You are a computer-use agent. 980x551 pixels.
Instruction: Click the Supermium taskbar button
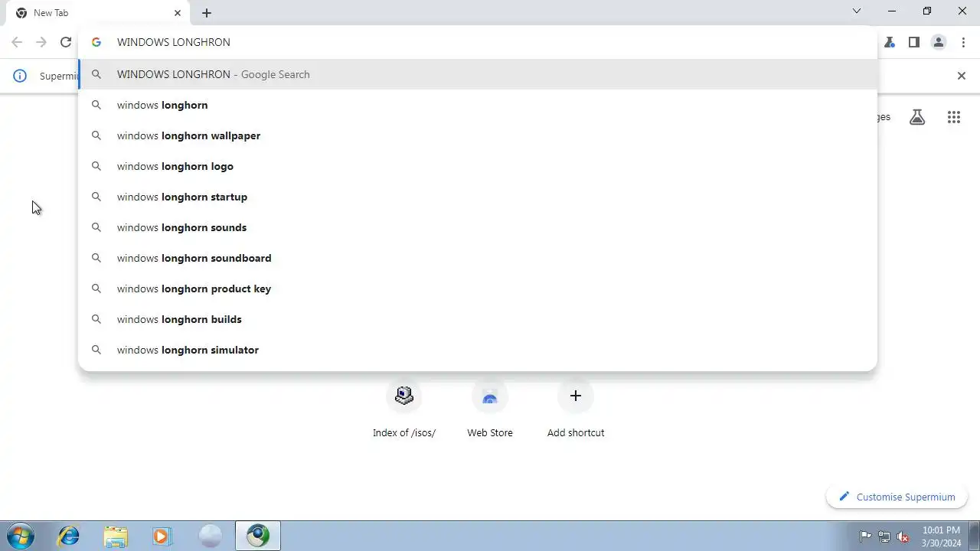tap(258, 536)
